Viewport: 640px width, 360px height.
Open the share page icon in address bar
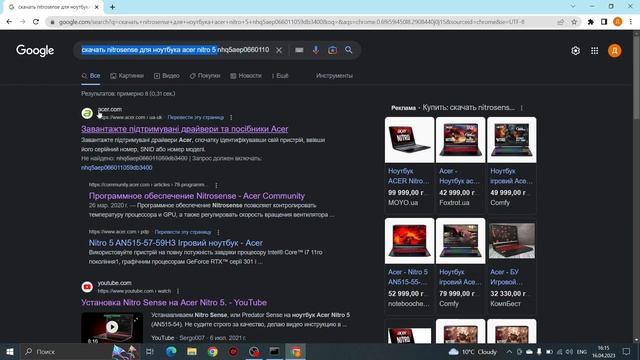click(x=560, y=22)
